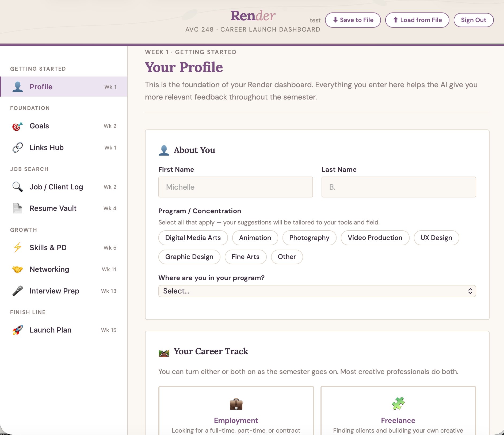Enable the Fine Arts chip
The height and width of the screenshot is (435, 504).
pyautogui.click(x=246, y=257)
